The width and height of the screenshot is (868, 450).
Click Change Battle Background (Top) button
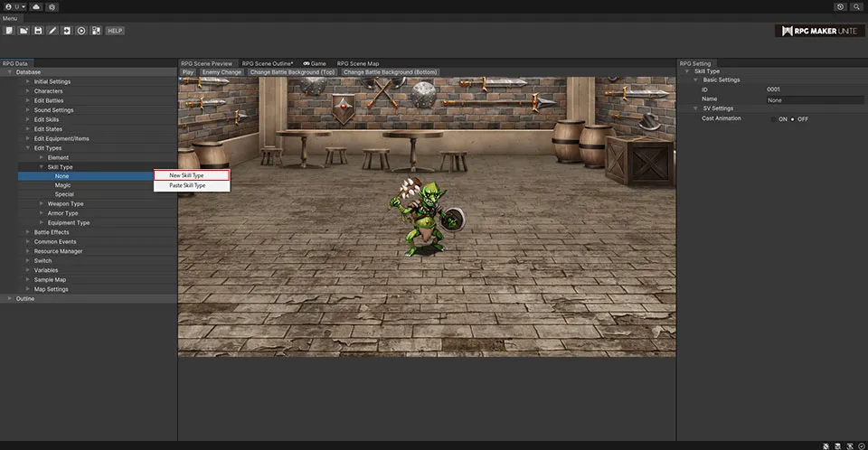coord(292,72)
